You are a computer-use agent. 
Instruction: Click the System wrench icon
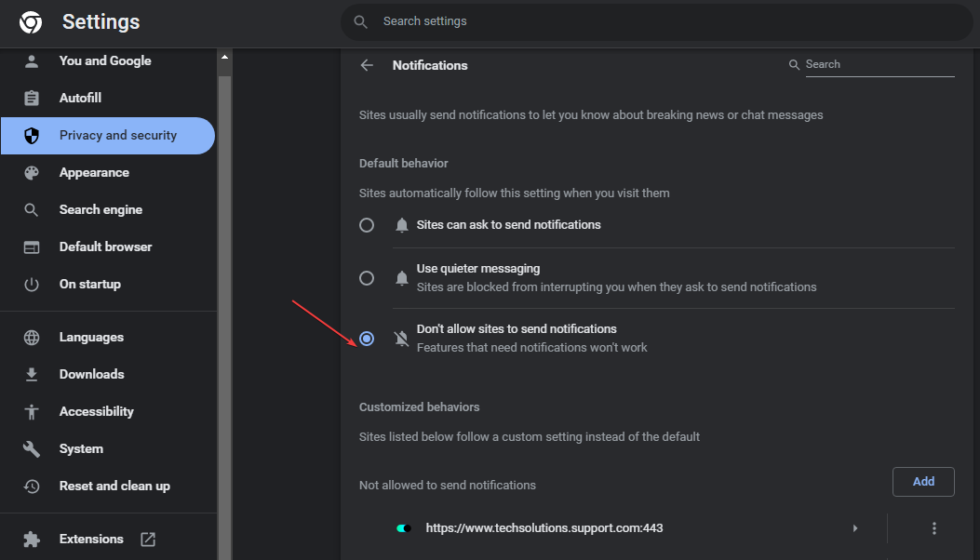(x=32, y=448)
